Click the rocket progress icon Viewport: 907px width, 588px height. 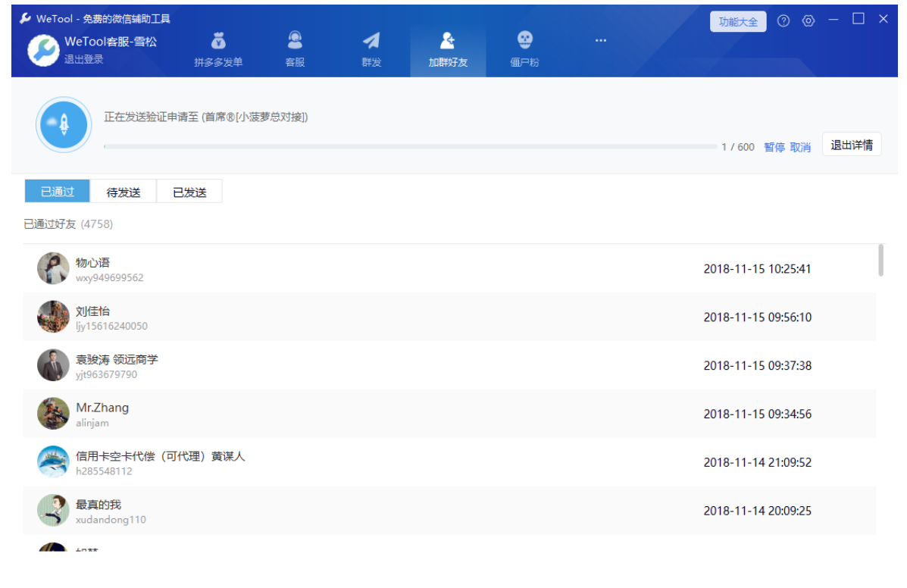64,124
